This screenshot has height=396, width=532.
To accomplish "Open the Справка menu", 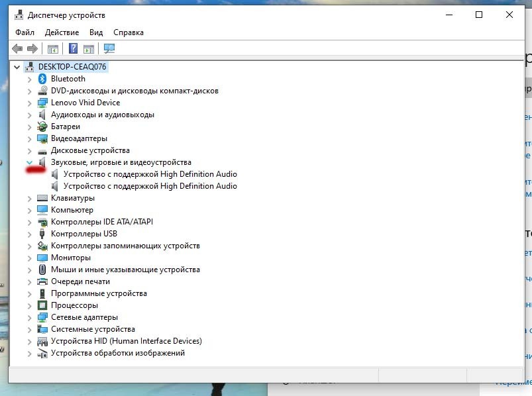I will [x=129, y=32].
